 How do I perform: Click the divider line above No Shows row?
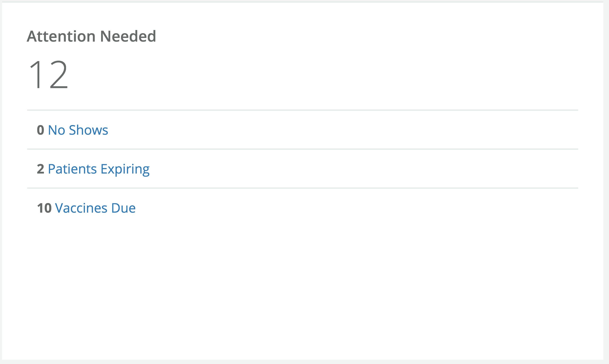pos(302,110)
